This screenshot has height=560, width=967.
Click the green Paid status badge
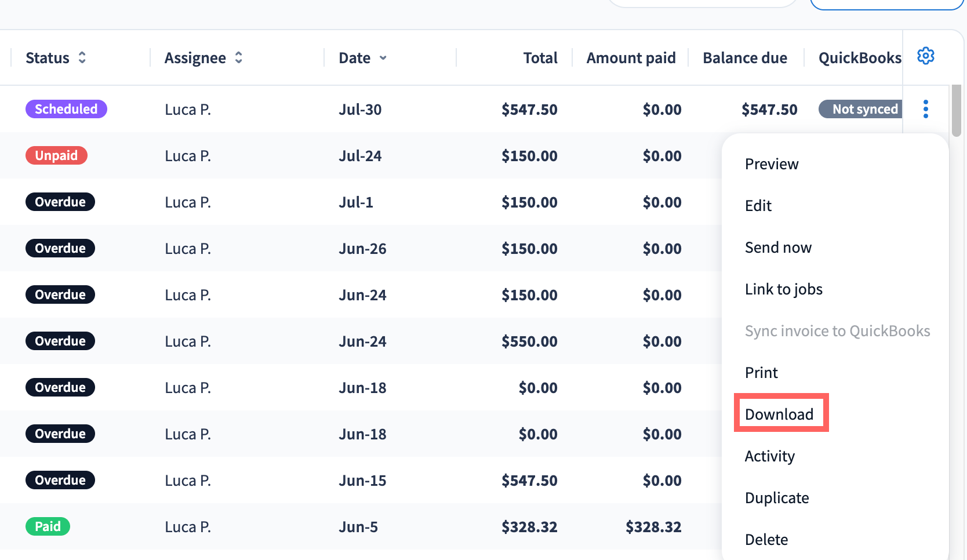48,526
